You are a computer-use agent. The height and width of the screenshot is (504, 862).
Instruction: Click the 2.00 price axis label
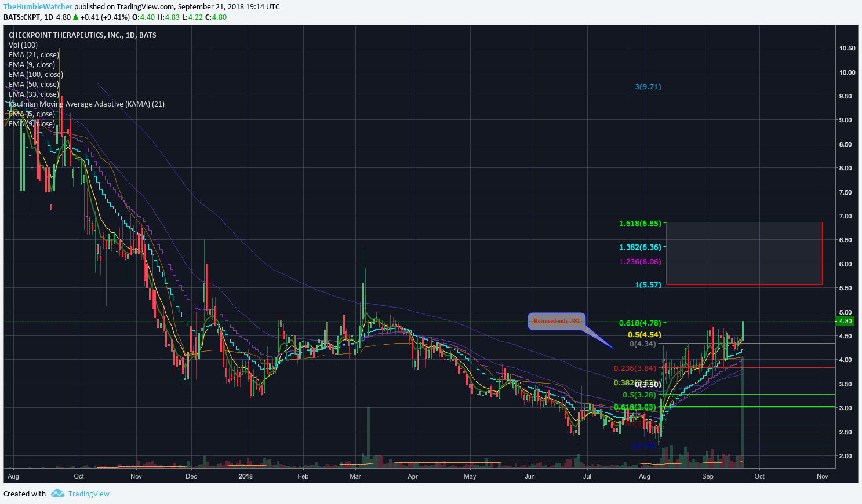pyautogui.click(x=845, y=456)
